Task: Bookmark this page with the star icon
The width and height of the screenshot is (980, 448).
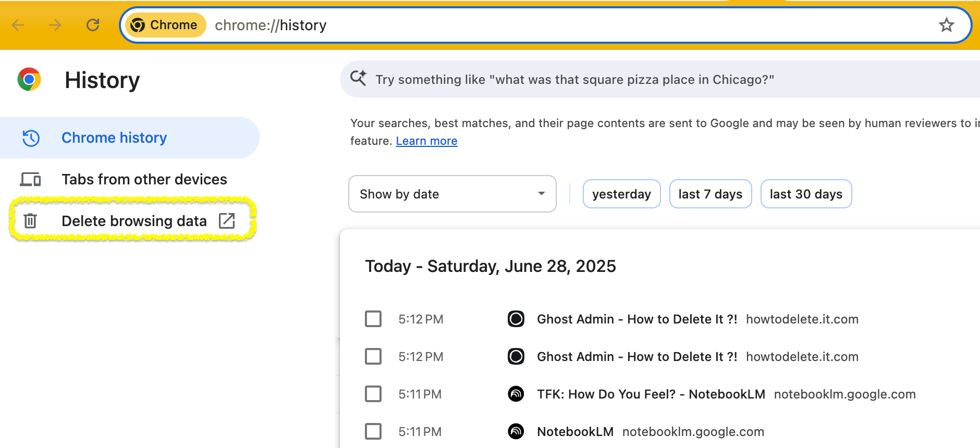Action: (946, 25)
